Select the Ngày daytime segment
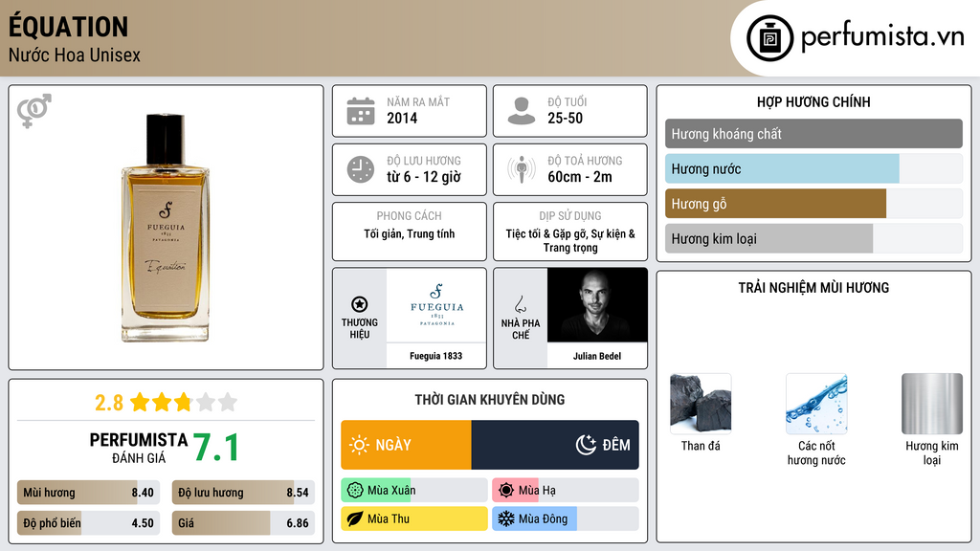 tap(406, 445)
